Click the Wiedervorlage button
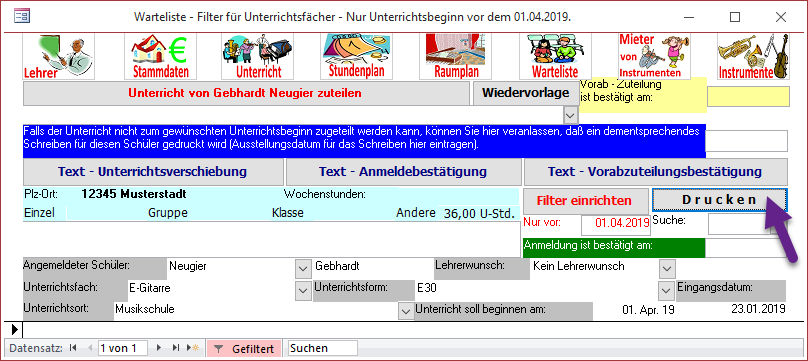Viewport: 808px width, 361px height. [x=526, y=93]
